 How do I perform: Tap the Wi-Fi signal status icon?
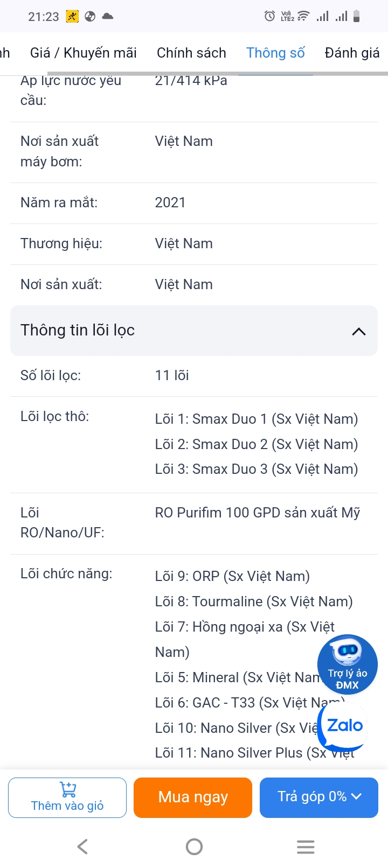(x=303, y=16)
